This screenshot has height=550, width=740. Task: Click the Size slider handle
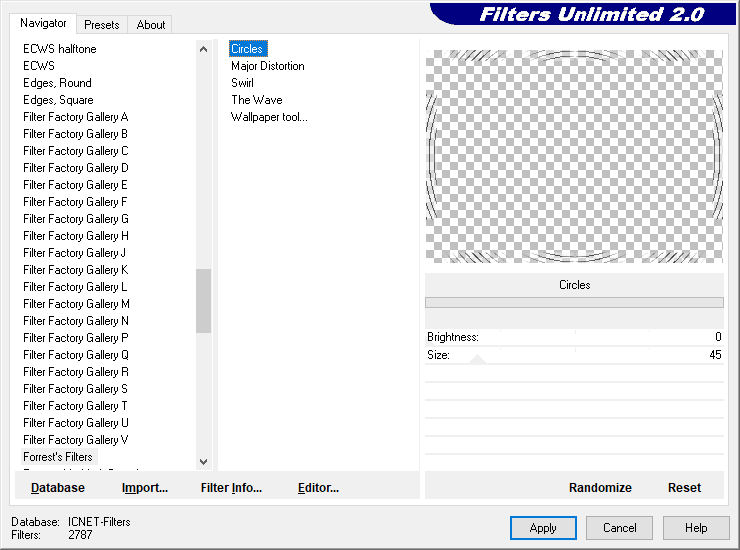click(x=478, y=360)
